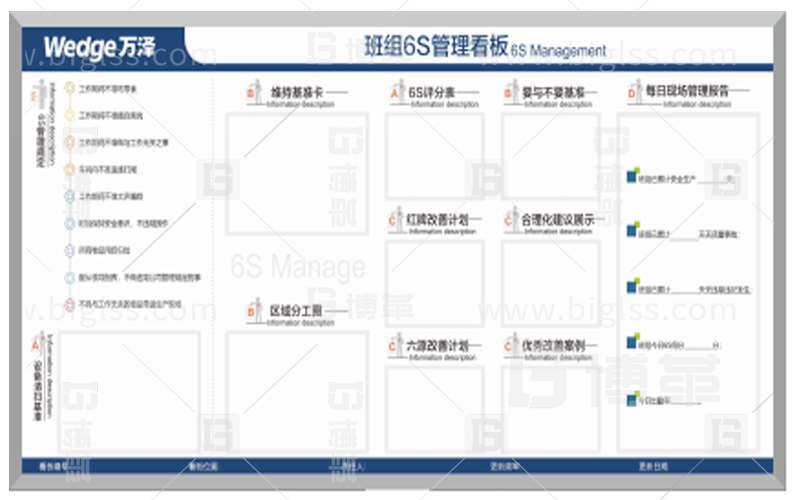Click the empty frame under 区域分工图
Image resolution: width=800 pixels, height=500 pixels.
tap(290, 390)
